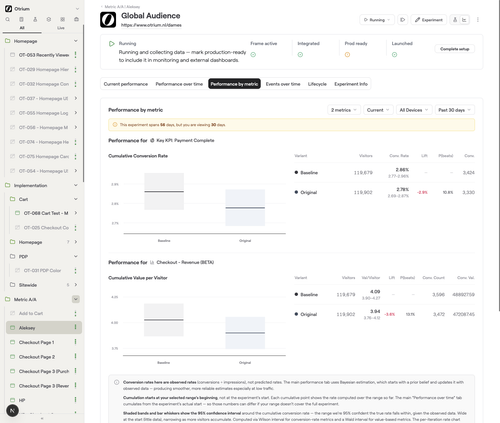The height and width of the screenshot is (423, 500).
Task: Expand OT-037 Homepage UI item
Action: tap(76, 98)
